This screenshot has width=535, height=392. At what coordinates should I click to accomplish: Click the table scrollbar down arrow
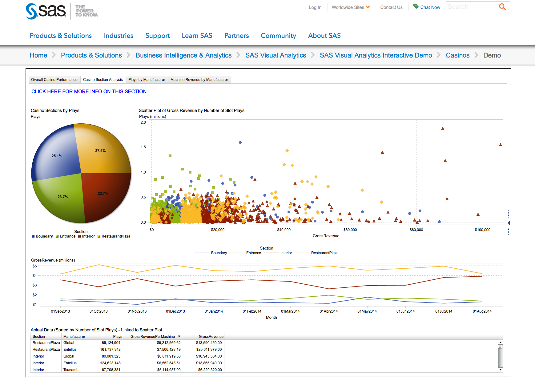pos(501,370)
